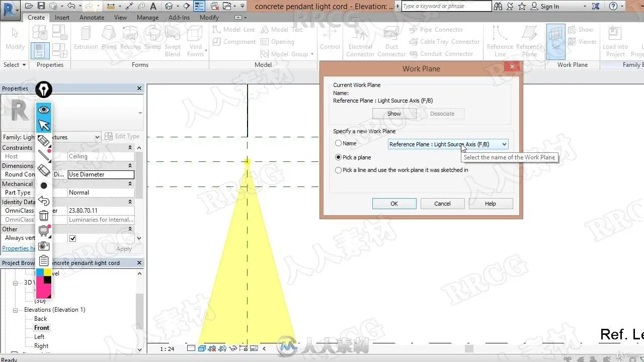Select the Pick a plane radio button
Image resolution: width=644 pixels, height=362 pixels.
point(339,157)
